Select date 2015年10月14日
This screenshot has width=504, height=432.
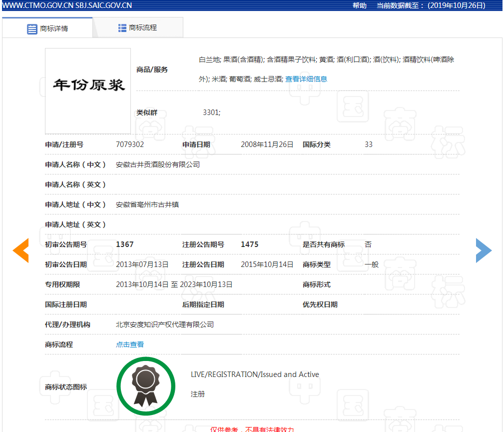(x=267, y=264)
